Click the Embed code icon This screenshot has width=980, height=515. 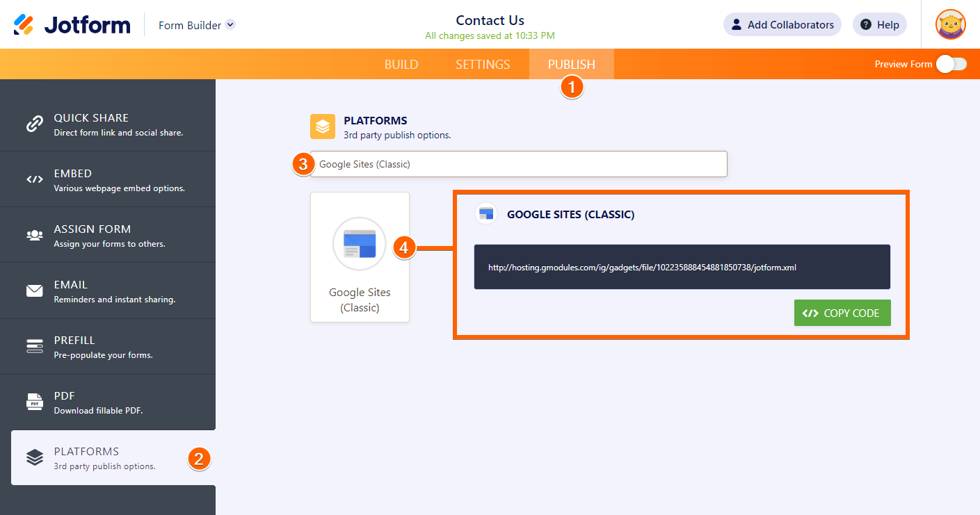pyautogui.click(x=34, y=179)
